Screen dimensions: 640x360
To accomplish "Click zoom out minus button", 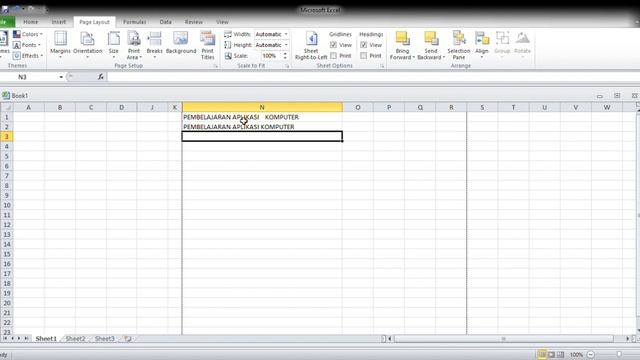I will (591, 355).
